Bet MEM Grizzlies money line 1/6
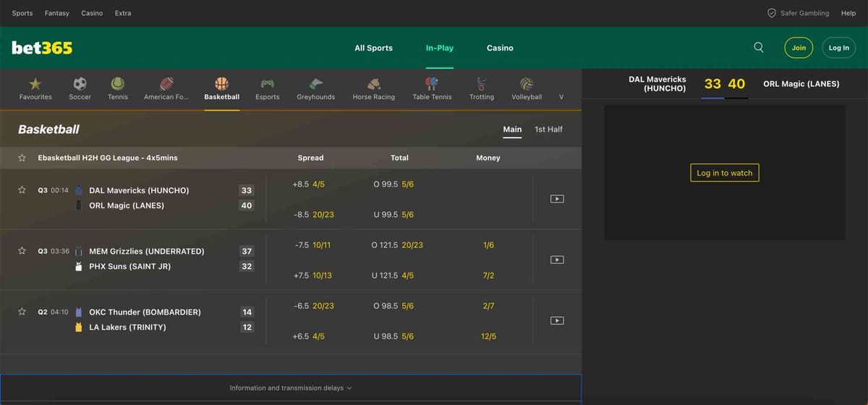868x405 pixels. (x=488, y=245)
